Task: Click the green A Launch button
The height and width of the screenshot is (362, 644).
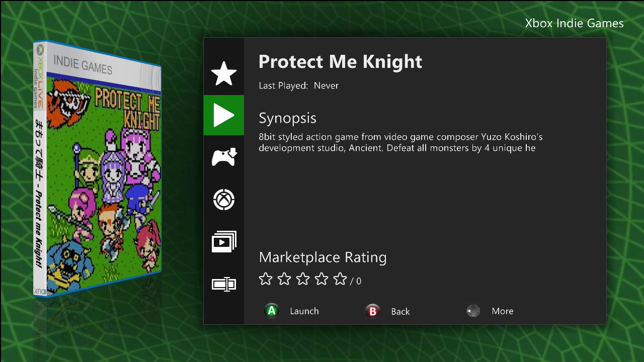Action: [272, 311]
